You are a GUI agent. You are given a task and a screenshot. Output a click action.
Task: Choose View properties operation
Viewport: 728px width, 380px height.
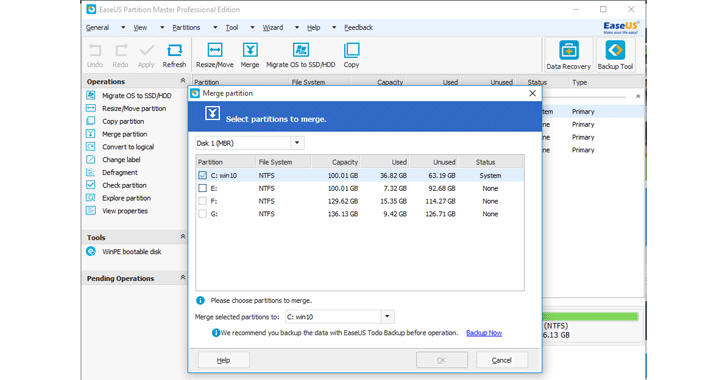[x=125, y=211]
